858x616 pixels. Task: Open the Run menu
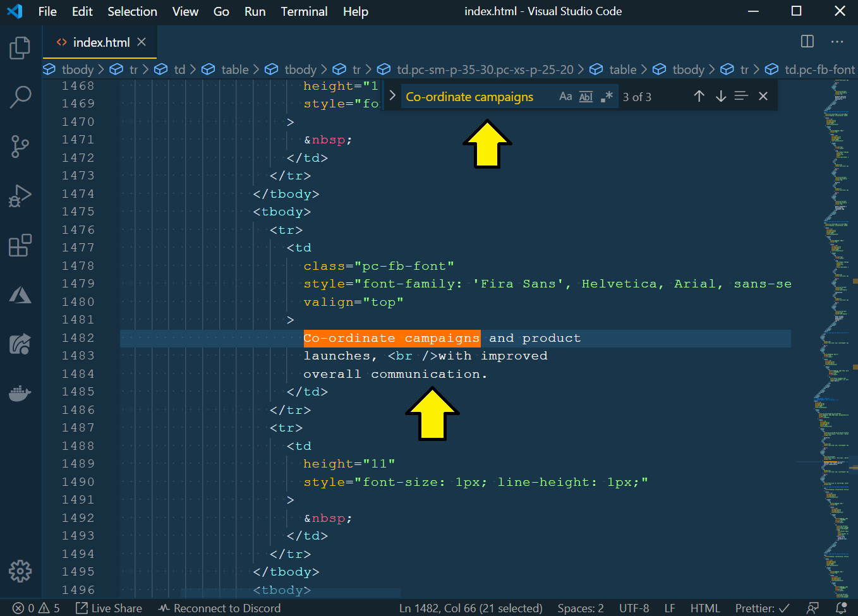(x=255, y=11)
